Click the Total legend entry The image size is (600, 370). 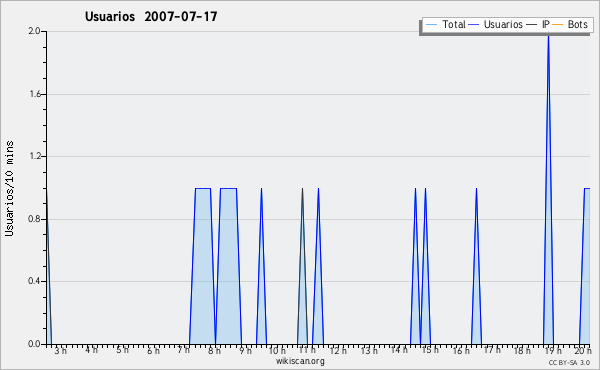445,24
